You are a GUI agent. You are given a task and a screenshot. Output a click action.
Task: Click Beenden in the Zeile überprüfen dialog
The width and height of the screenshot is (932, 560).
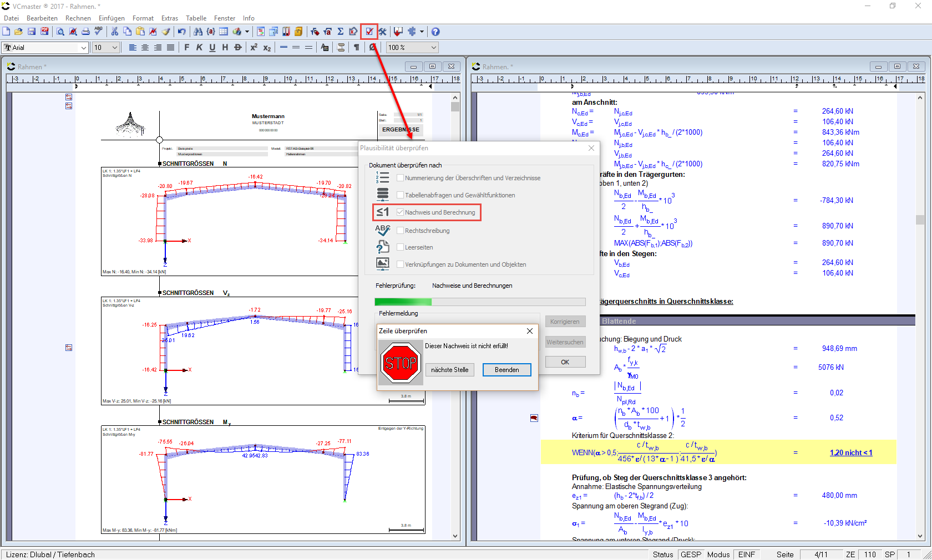[x=507, y=370]
